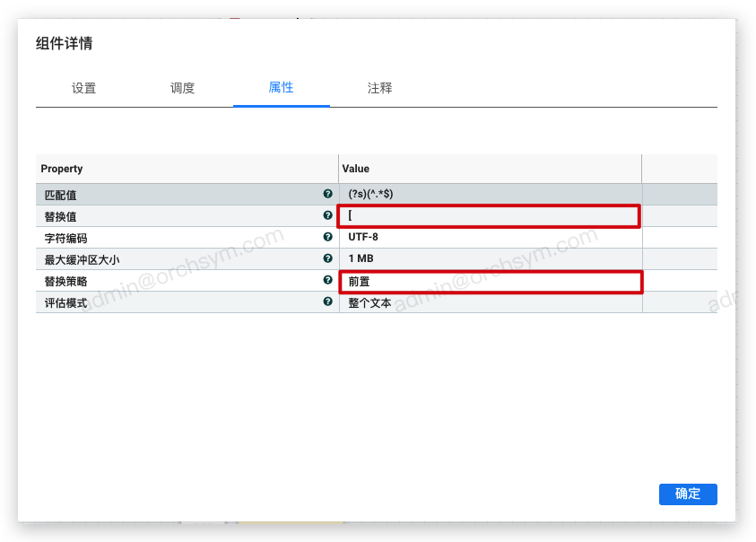Open the 调度 tab
This screenshot has width=756, height=542.
point(183,88)
